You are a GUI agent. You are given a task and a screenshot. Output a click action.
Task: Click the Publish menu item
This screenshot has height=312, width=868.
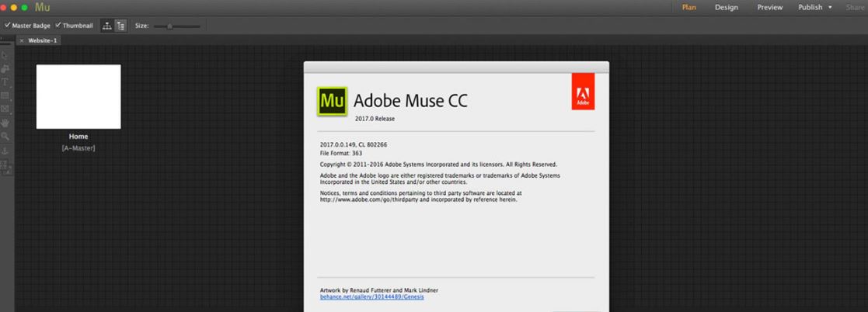click(810, 7)
